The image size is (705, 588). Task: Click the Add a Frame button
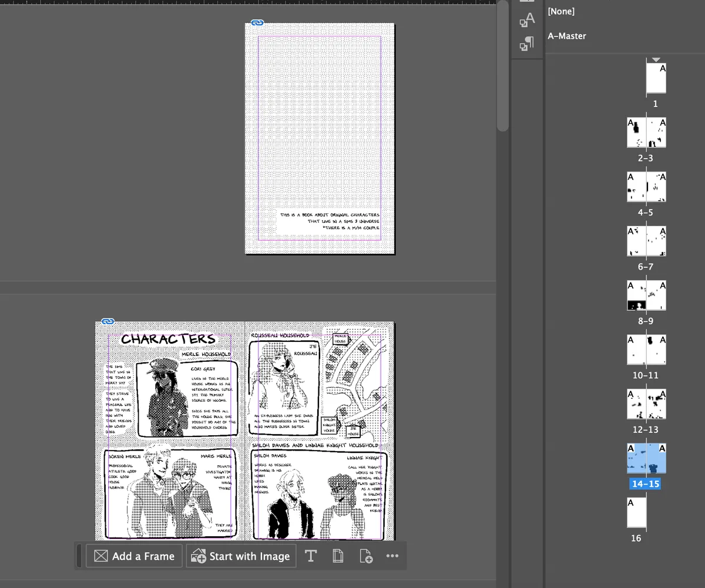[x=135, y=556]
